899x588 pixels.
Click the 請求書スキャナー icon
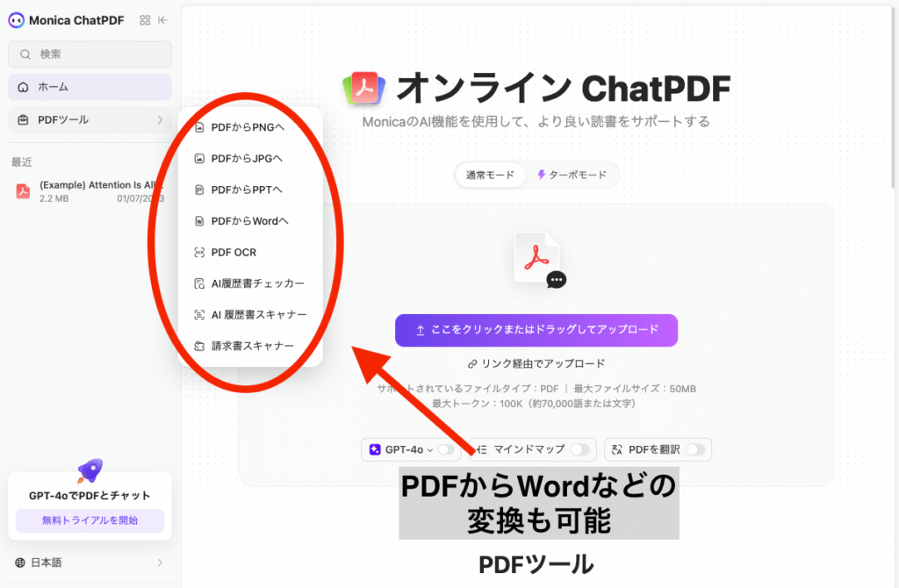point(199,346)
